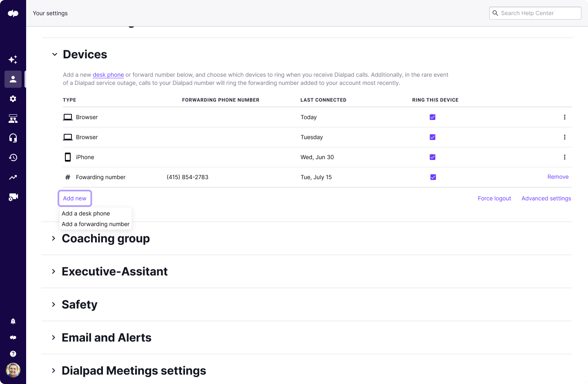
Task: Expand the Safety section
Action: pyautogui.click(x=53, y=304)
